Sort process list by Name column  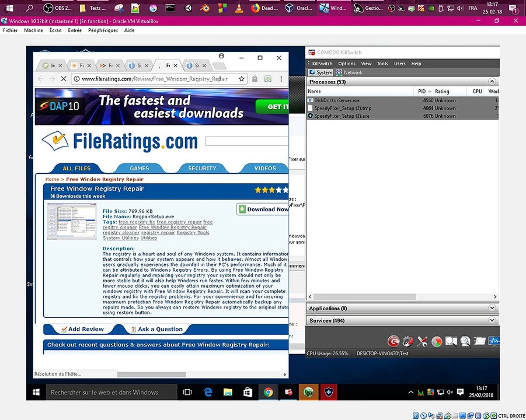pos(360,91)
